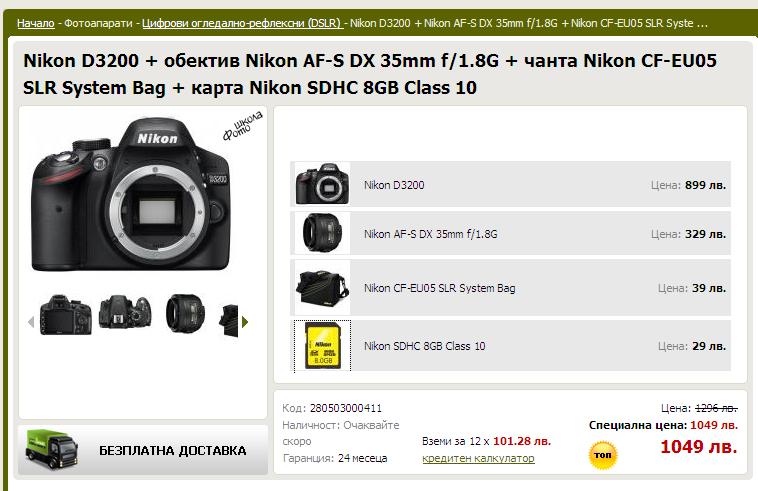This screenshot has width=758, height=491.
Task: Click the yellow 'топ' badge
Action: [602, 455]
